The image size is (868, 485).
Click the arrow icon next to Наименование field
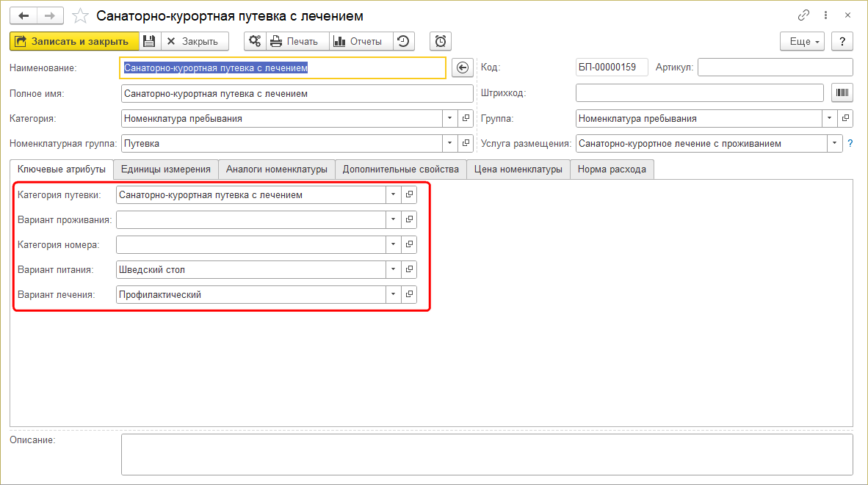(x=462, y=68)
